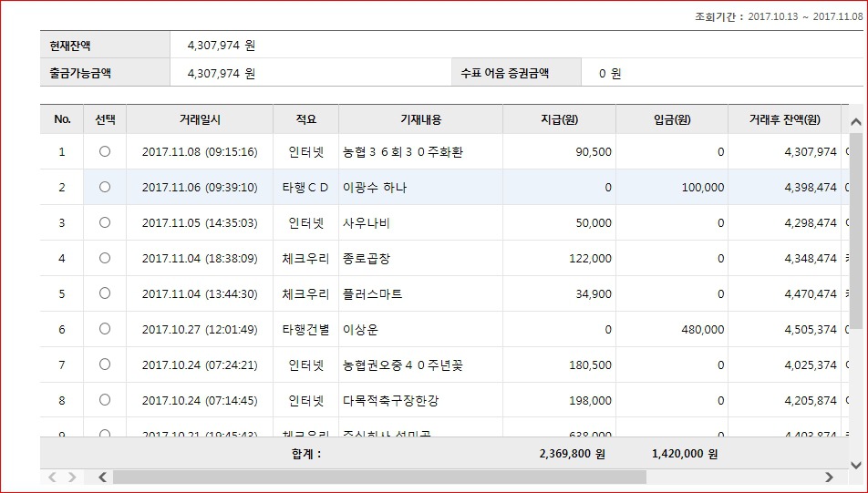868x493 pixels.
Task: Click the horizontal scrollbar right arrow
Action: (830, 477)
